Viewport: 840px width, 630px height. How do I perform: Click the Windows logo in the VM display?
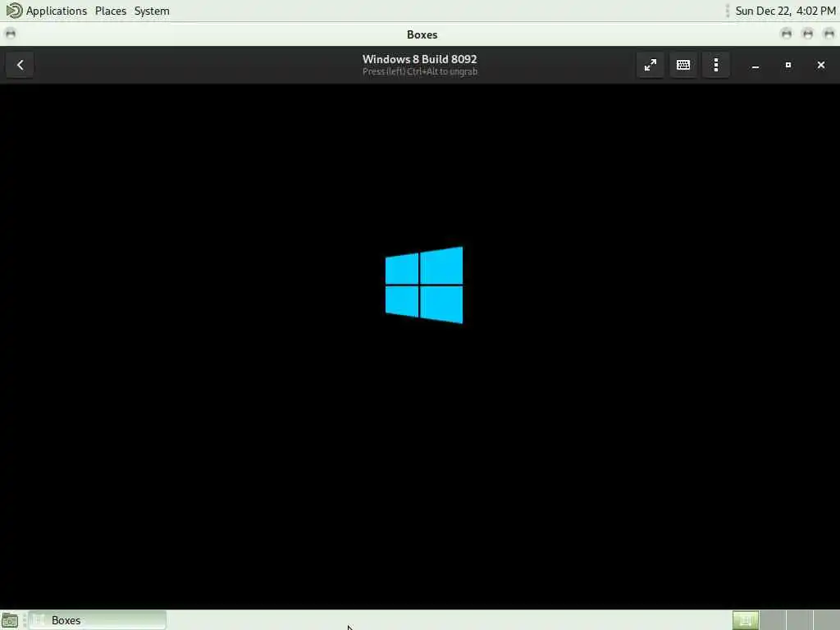pos(424,285)
